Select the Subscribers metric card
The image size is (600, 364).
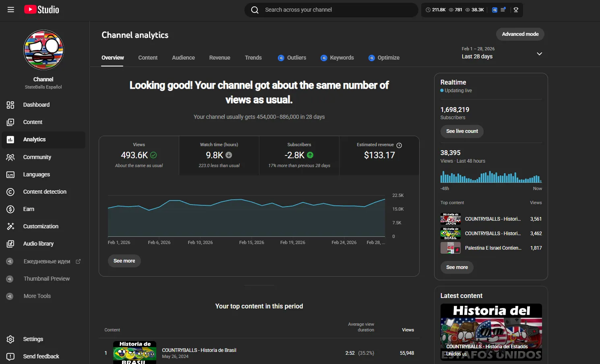[x=299, y=155]
